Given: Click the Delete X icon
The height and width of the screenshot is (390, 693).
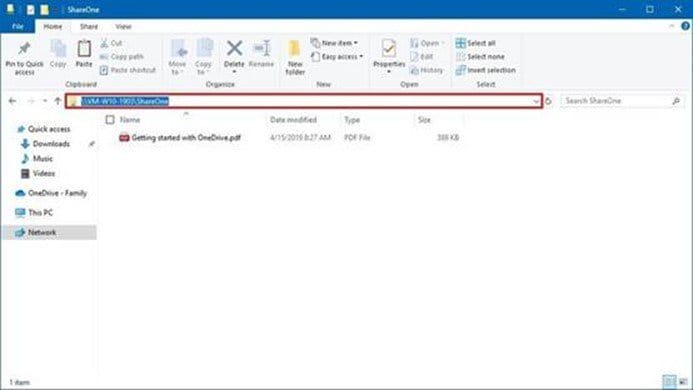Looking at the screenshot, I should pyautogui.click(x=234, y=49).
